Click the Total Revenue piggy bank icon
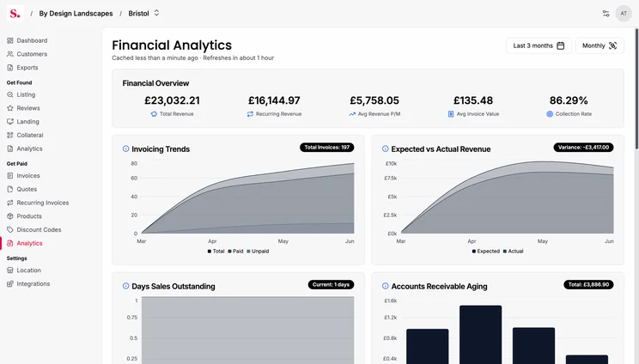This screenshot has height=364, width=639. 154,114
